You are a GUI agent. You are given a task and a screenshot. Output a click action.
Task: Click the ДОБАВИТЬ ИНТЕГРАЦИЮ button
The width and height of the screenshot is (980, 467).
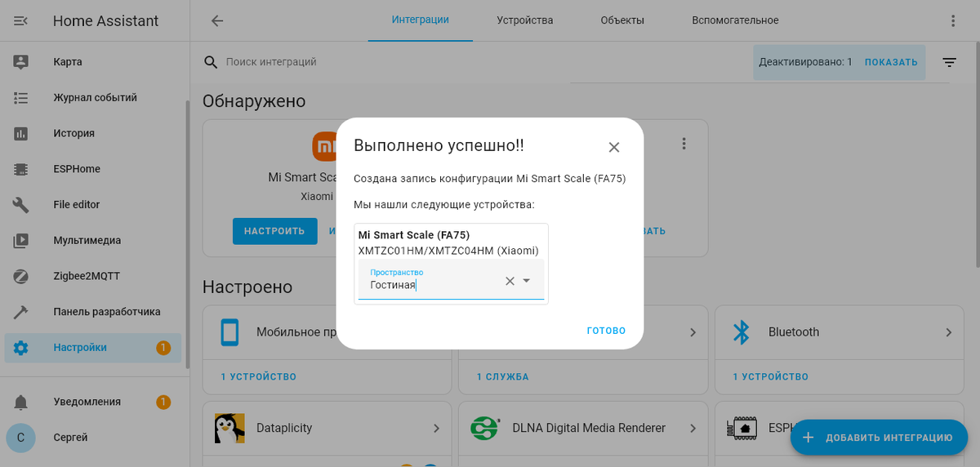coord(879,438)
